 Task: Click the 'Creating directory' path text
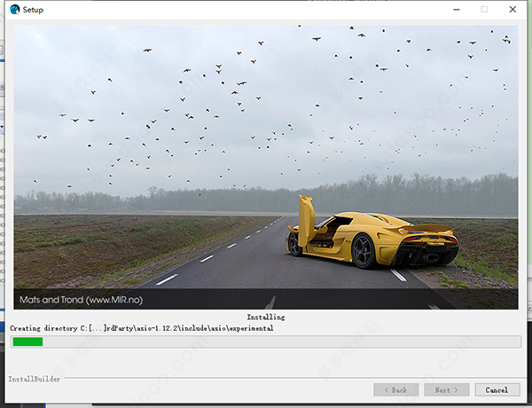point(142,328)
